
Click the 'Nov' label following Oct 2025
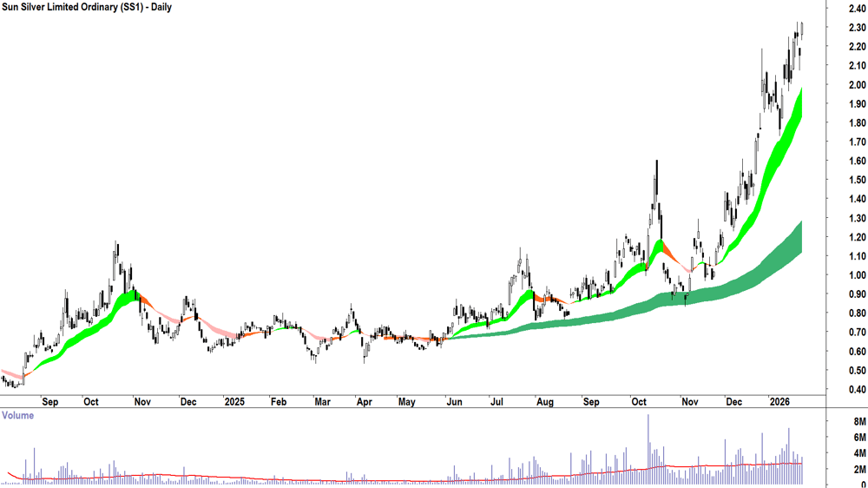[x=690, y=401]
